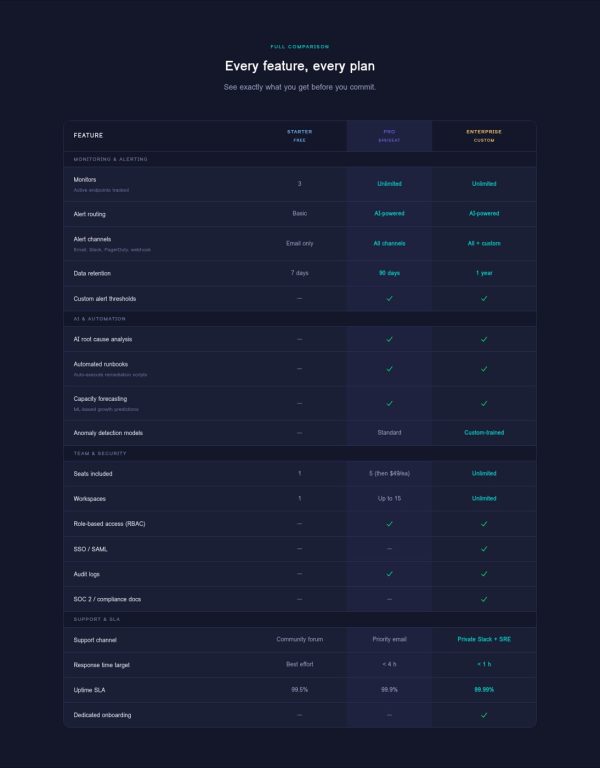
Task: Click the '< 4 h' response time value
Action: coord(389,664)
